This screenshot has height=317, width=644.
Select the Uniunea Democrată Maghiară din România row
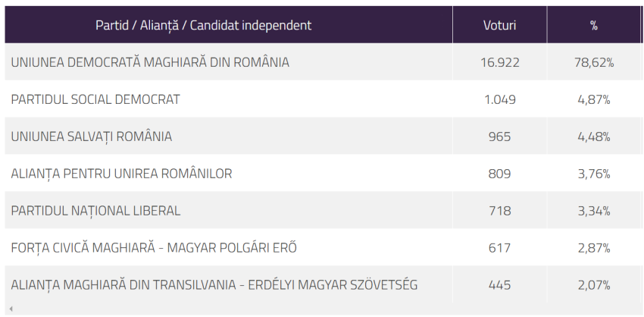coord(150,62)
